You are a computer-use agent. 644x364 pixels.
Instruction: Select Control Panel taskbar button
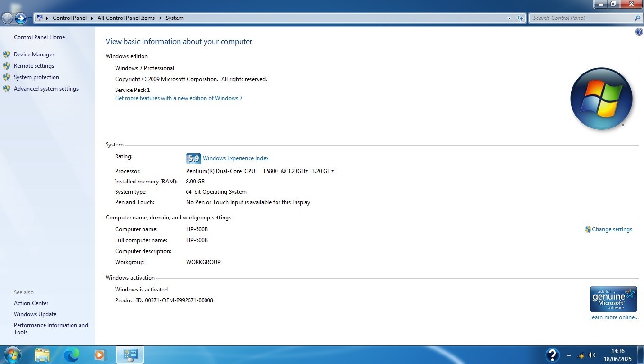tap(130, 355)
